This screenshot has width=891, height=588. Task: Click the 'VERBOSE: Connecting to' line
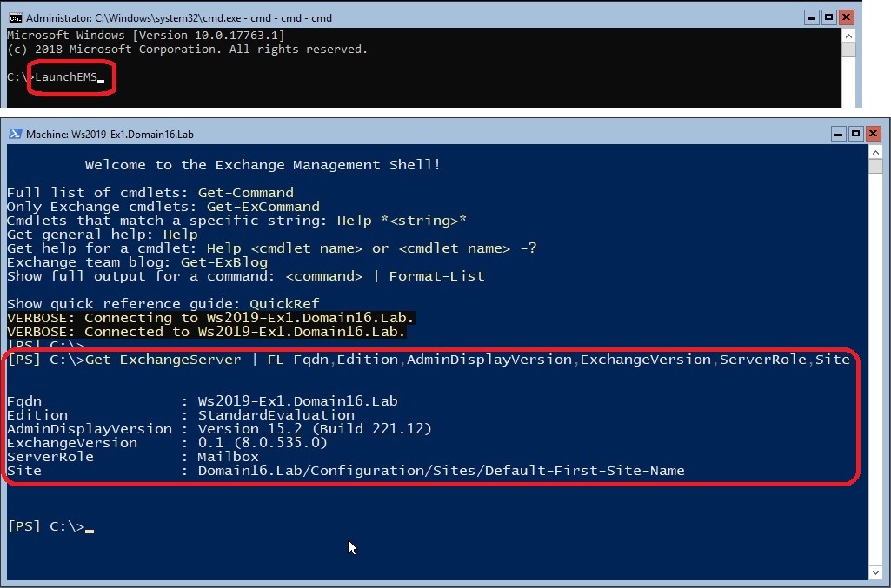pyautogui.click(x=211, y=318)
